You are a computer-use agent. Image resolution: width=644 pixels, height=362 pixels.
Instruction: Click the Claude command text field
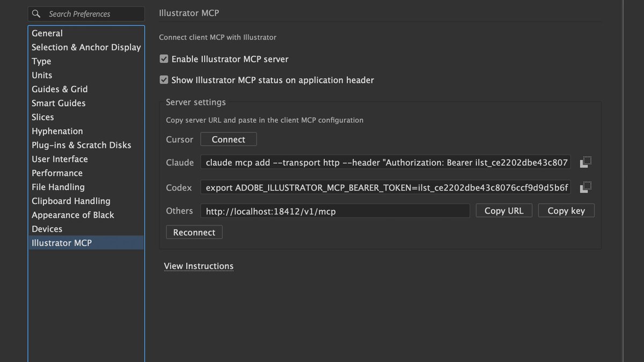pos(386,162)
